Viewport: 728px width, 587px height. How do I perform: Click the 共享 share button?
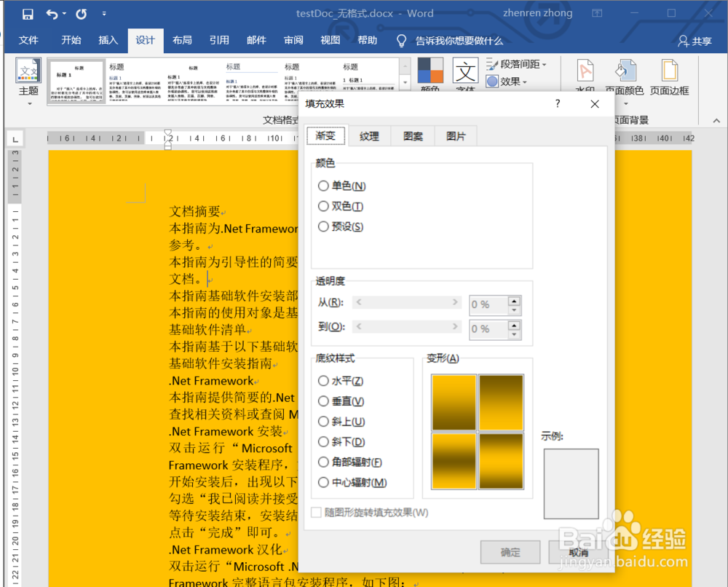click(x=695, y=41)
